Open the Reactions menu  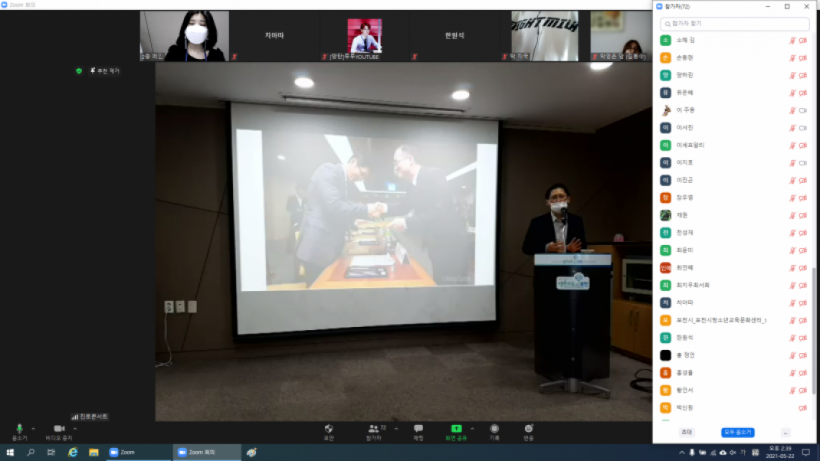528,429
